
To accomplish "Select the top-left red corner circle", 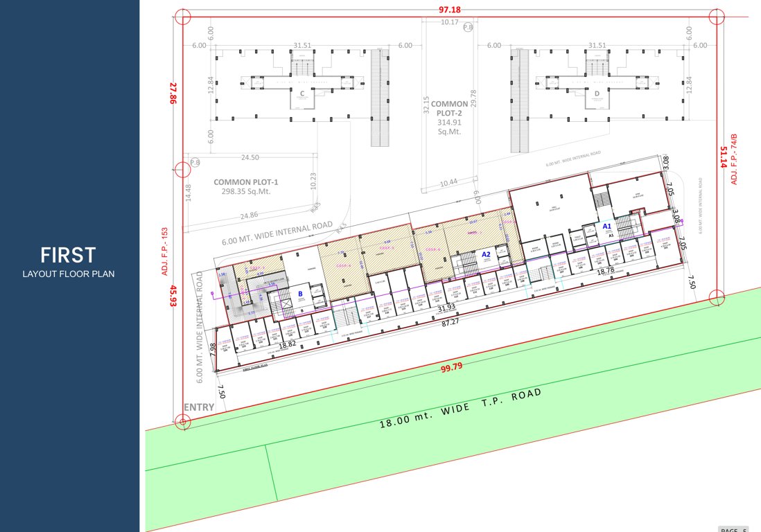I will point(182,17).
